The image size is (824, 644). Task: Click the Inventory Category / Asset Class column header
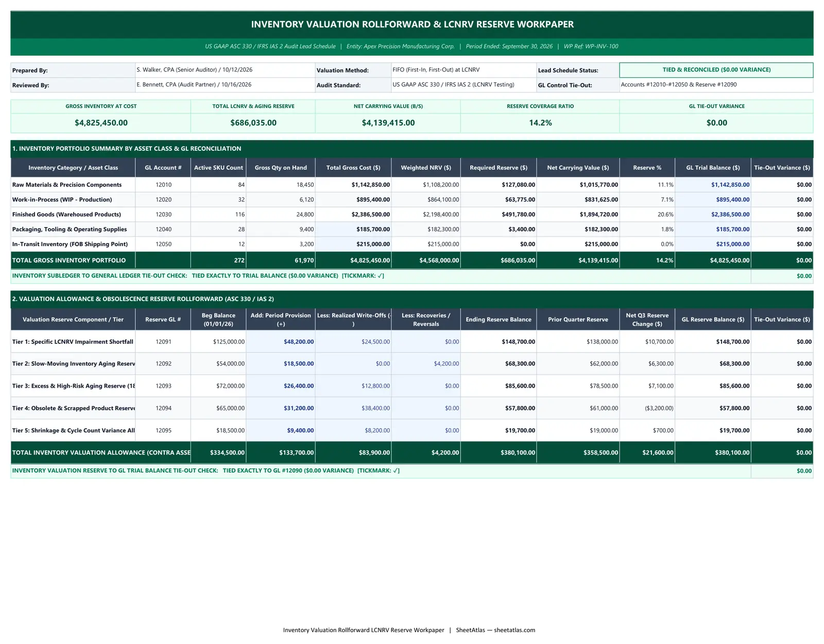(73, 168)
